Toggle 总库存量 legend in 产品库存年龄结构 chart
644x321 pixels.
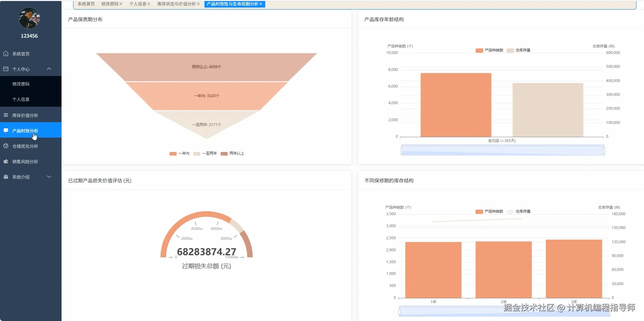(519, 50)
